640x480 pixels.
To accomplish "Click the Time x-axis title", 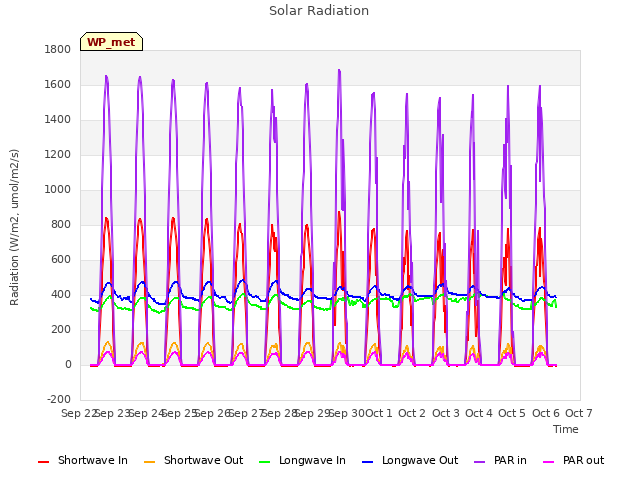I will 566,429.
